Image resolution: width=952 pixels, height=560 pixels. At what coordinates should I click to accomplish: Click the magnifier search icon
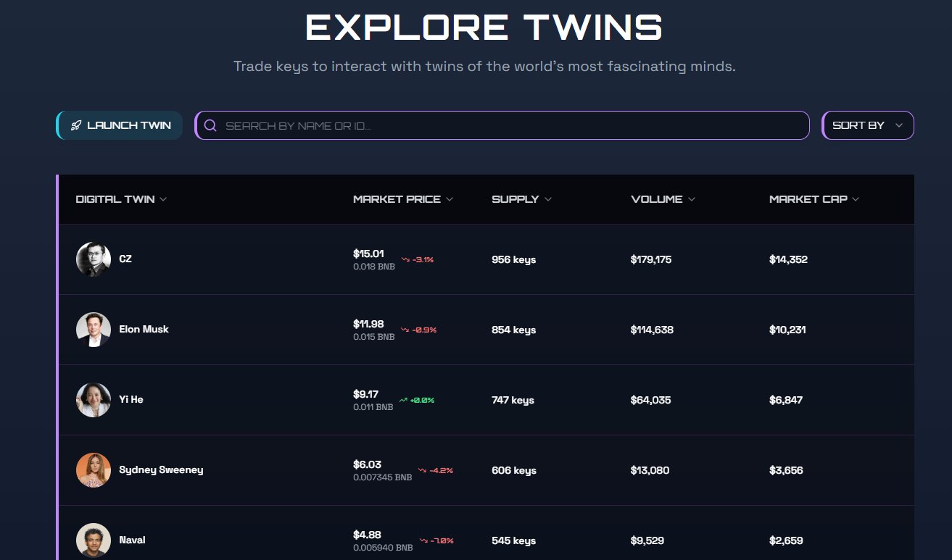(x=210, y=125)
